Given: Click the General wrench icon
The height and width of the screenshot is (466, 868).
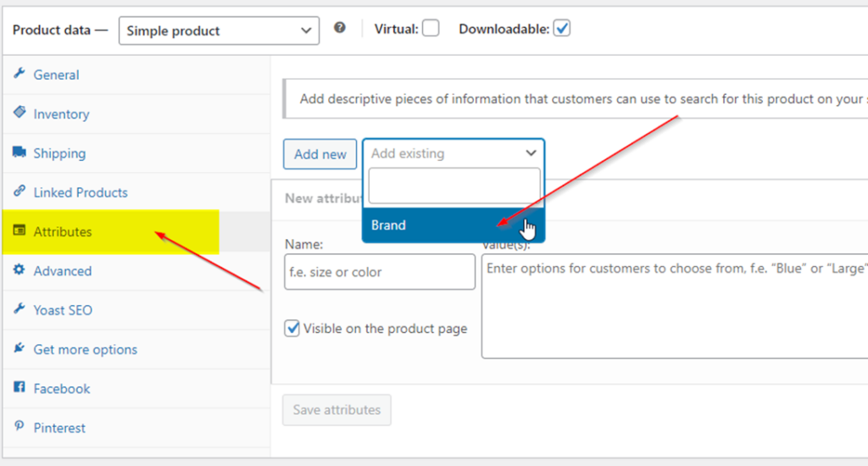Looking at the screenshot, I should click(x=19, y=73).
